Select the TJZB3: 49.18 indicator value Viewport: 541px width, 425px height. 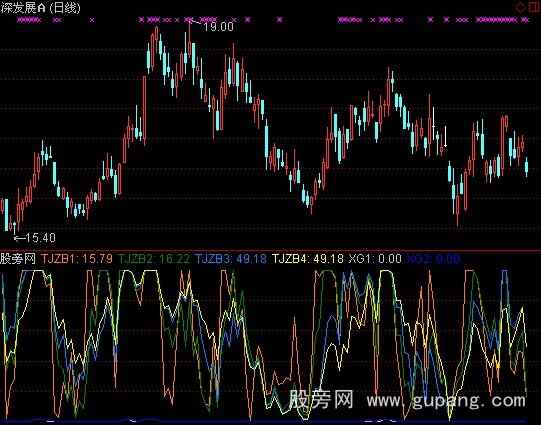[x=231, y=258]
